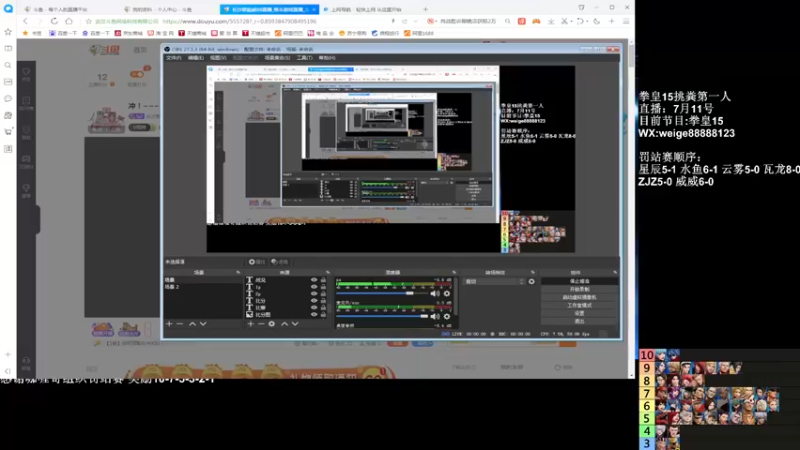800x450 pixels.
Task: Move scene down in Scenes panel
Action: coord(203,324)
